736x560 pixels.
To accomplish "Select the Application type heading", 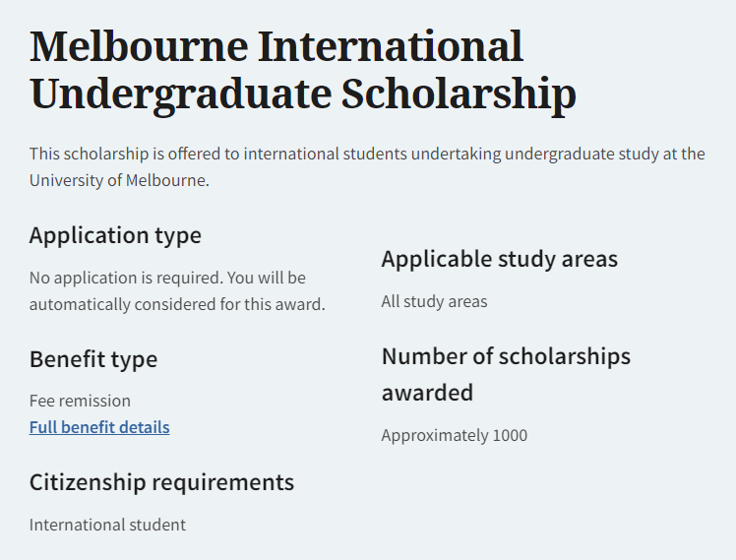I will coord(115,235).
